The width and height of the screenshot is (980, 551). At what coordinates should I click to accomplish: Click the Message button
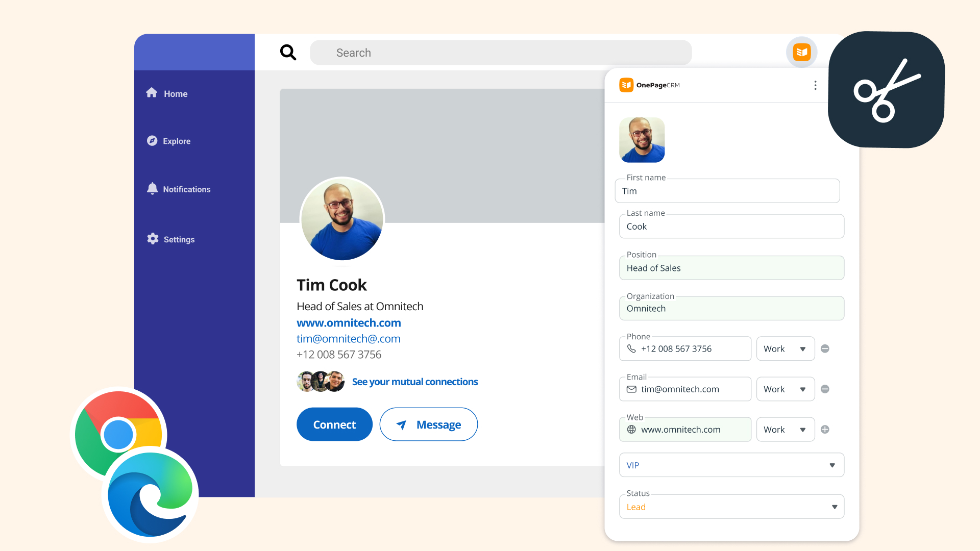point(428,424)
